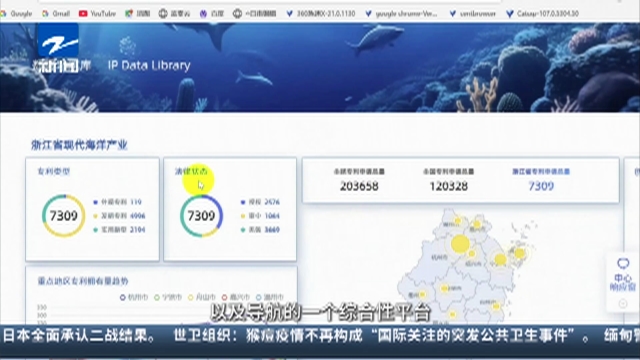Toggle the 杭州市 legend series

click(134, 297)
